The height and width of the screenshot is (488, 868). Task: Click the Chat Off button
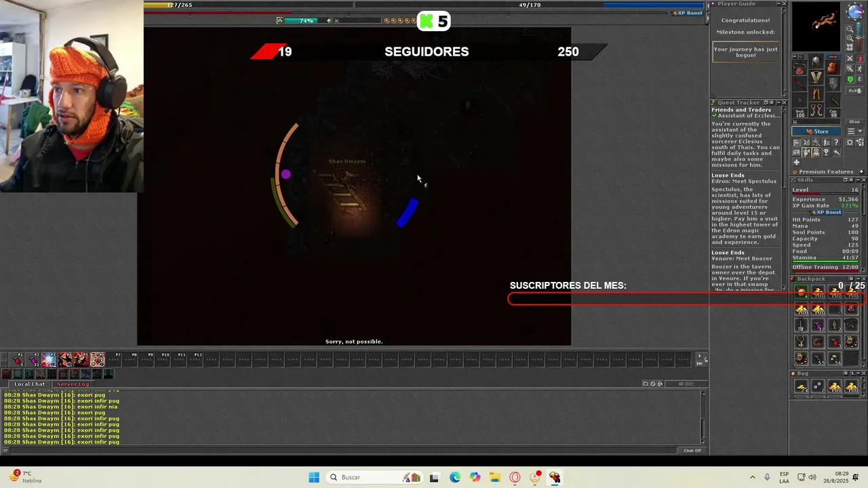click(692, 450)
